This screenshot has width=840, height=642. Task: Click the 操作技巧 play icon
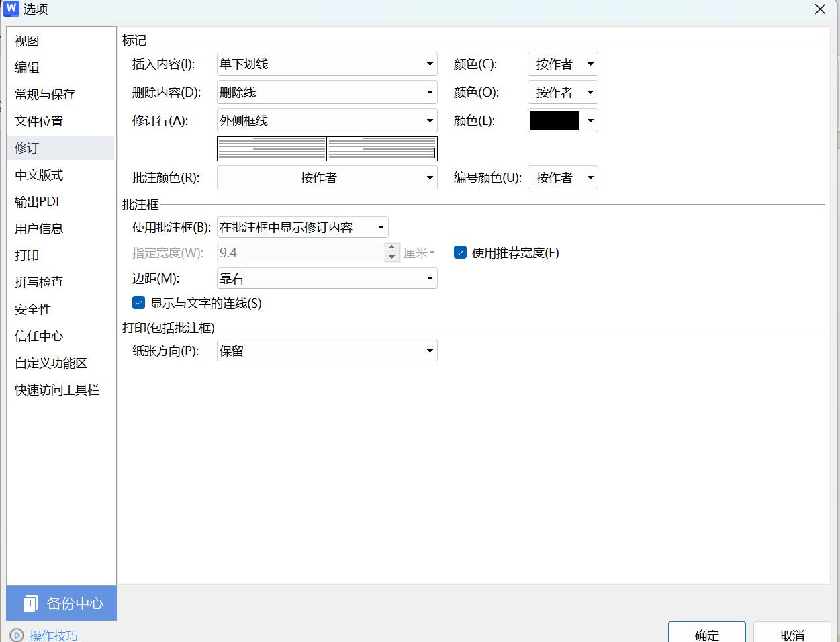point(17,635)
